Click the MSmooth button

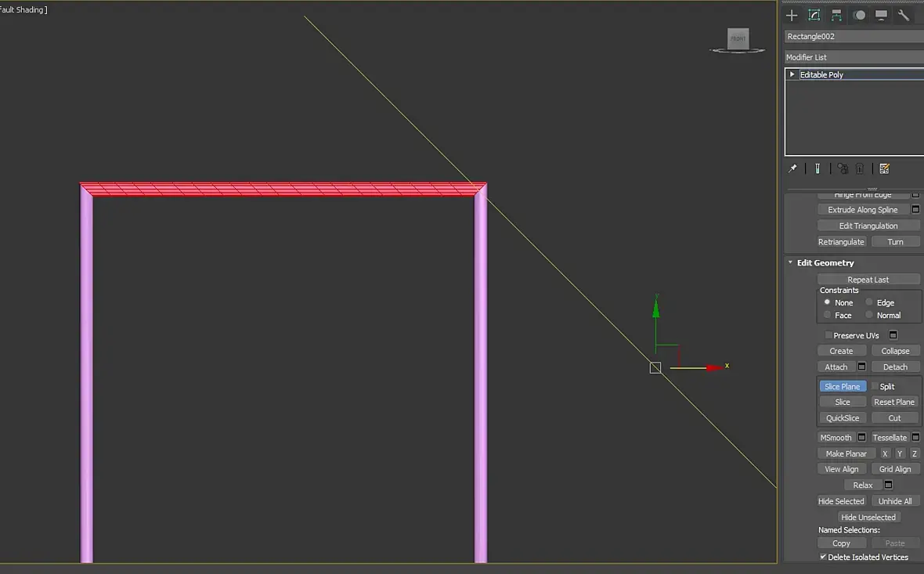(836, 437)
